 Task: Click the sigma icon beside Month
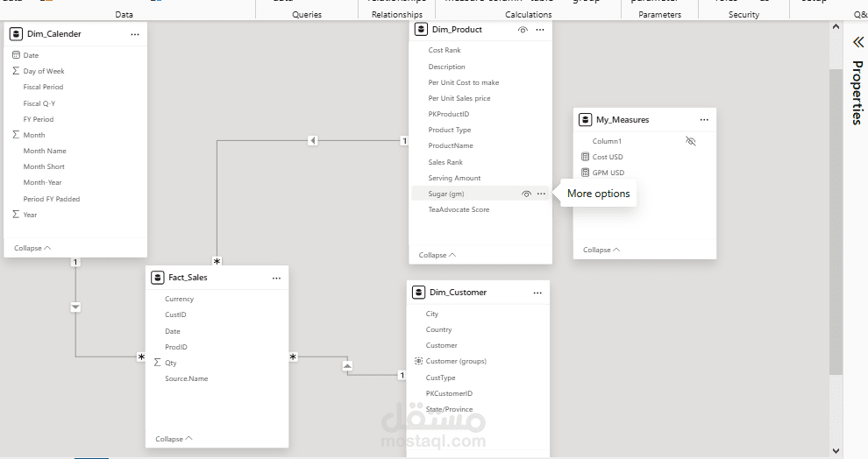tap(16, 134)
